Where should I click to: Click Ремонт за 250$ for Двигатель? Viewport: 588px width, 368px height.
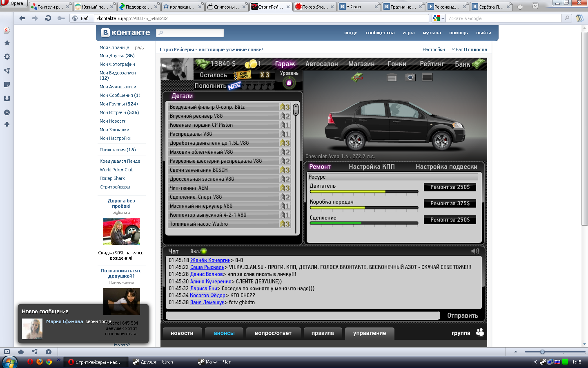[x=450, y=187]
